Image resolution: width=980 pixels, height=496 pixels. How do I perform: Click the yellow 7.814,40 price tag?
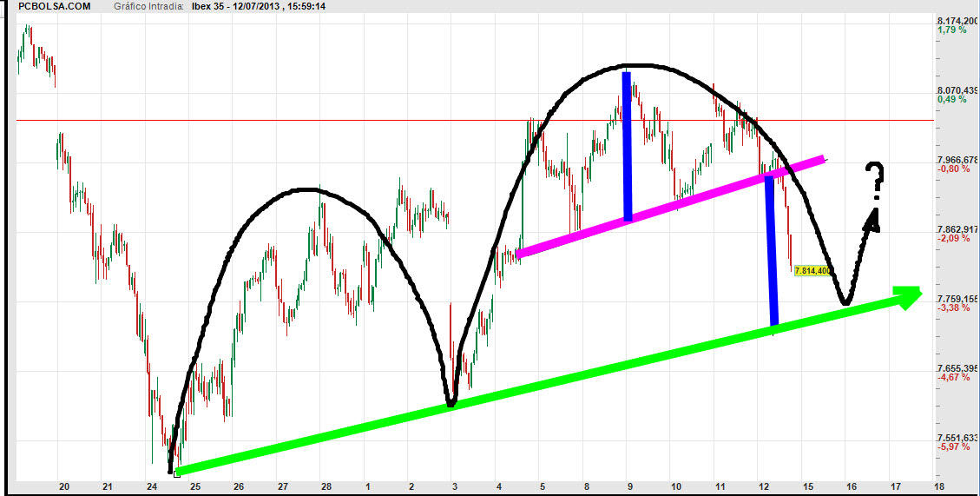(812, 271)
